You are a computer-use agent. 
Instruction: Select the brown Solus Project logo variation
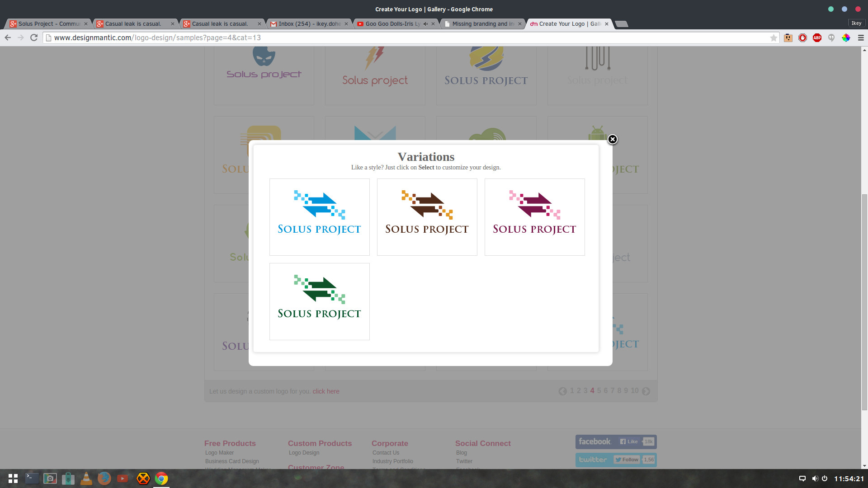coord(427,217)
